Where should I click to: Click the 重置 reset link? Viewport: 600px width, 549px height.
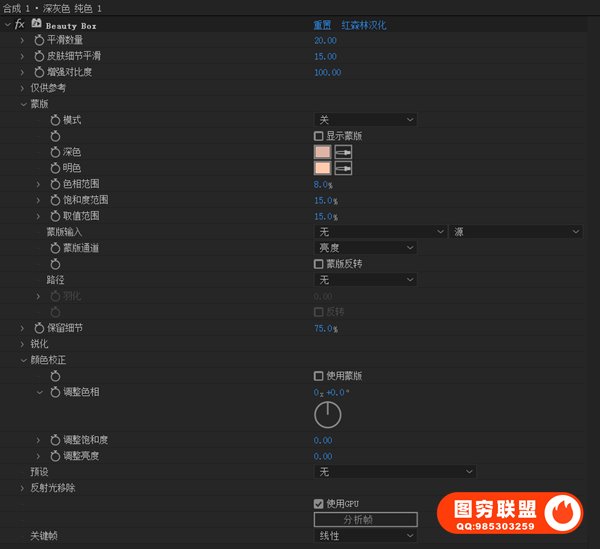[322, 24]
